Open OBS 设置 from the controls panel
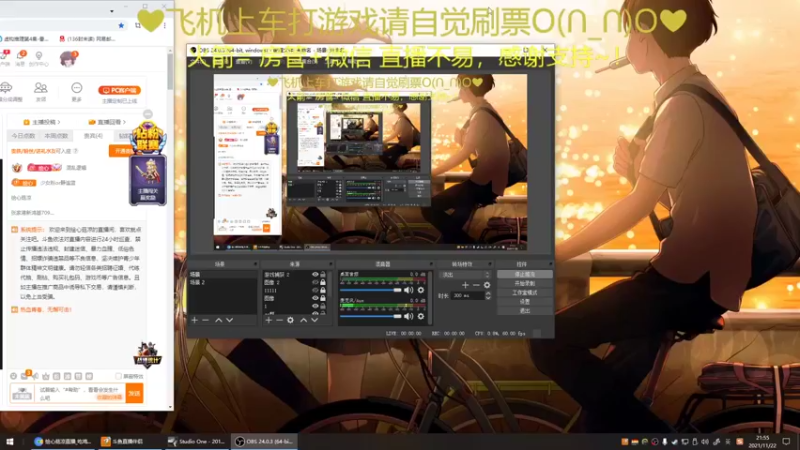This screenshot has height=450, width=800. click(524, 302)
